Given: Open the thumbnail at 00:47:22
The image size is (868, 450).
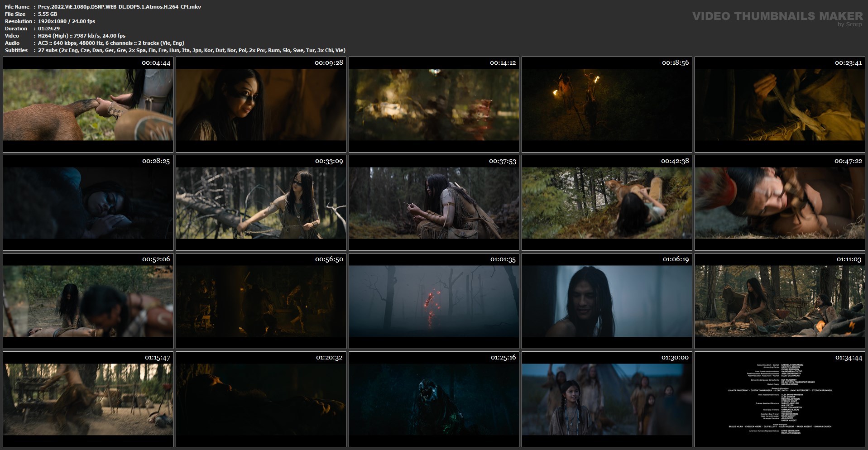Looking at the screenshot, I should pyautogui.click(x=780, y=203).
